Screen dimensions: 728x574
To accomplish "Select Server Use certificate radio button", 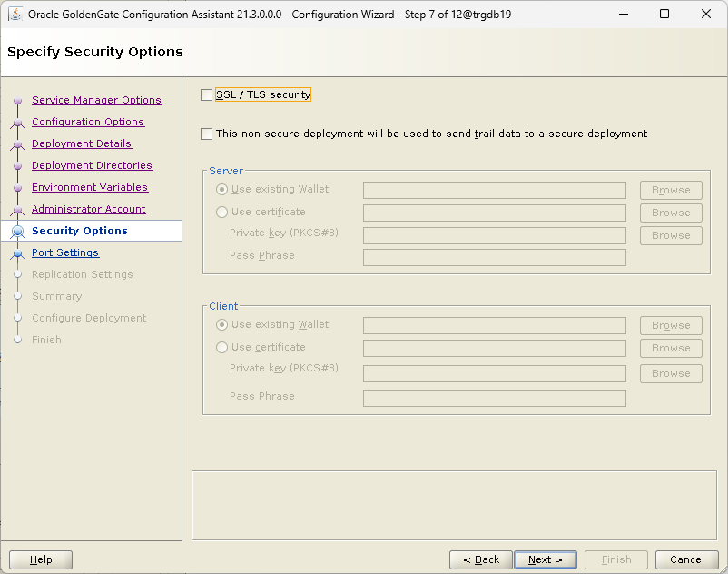I will [221, 213].
